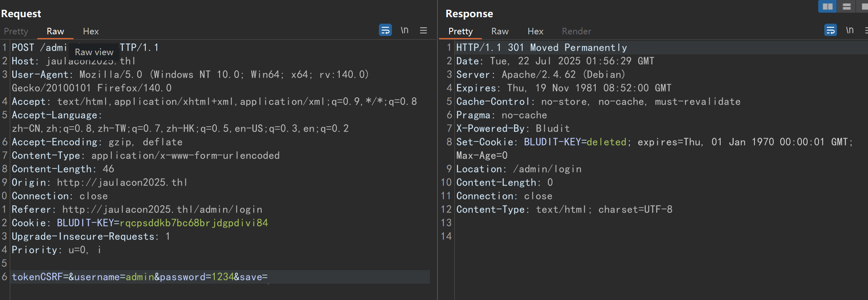Click the HTTP/1.1 301 status line

[541, 47]
